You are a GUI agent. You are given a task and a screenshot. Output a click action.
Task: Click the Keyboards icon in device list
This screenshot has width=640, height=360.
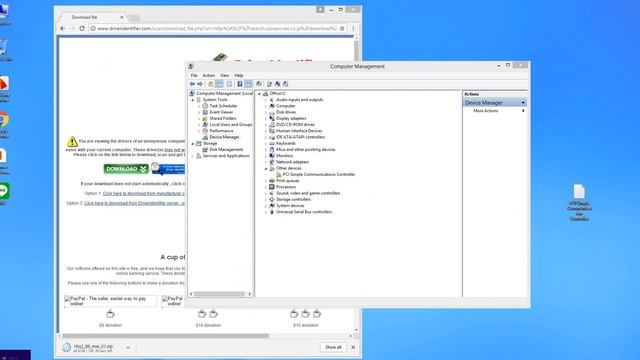pos(272,143)
